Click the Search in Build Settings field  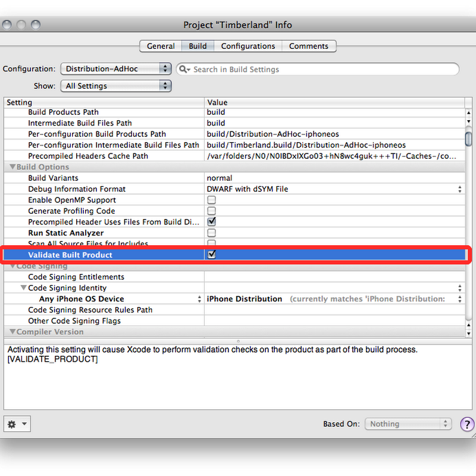coord(318,69)
